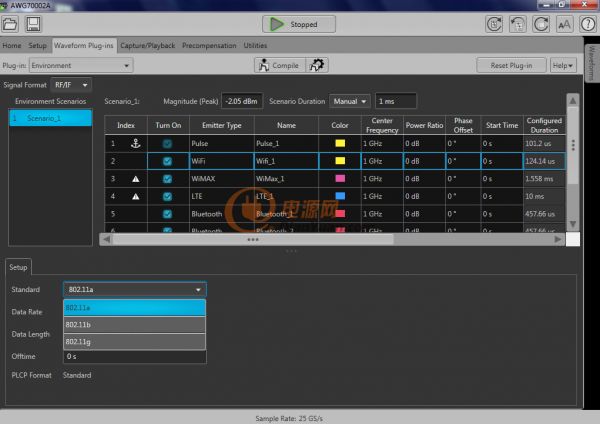The height and width of the screenshot is (424, 600).
Task: Click the Pulse emitter type cell
Action: click(222, 144)
